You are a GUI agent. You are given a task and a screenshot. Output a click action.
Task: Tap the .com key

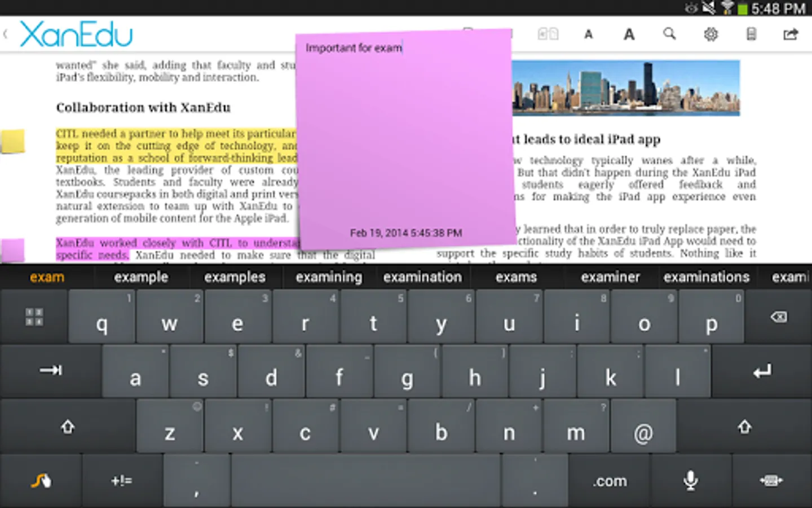610,480
